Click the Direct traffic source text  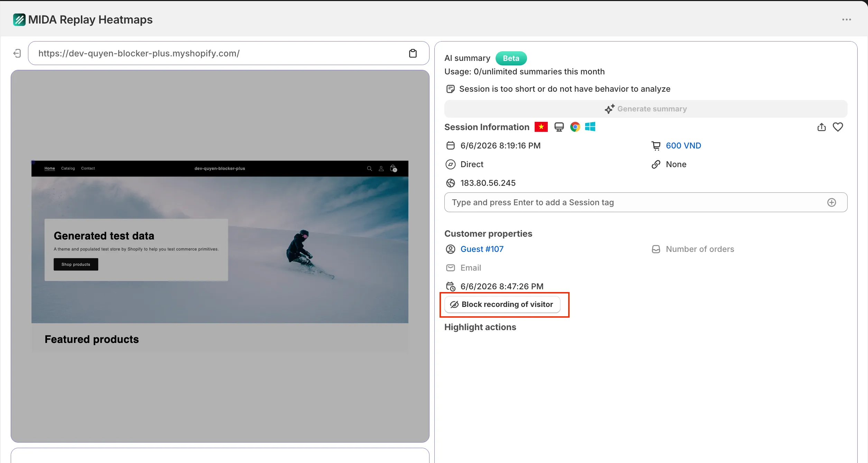point(472,164)
